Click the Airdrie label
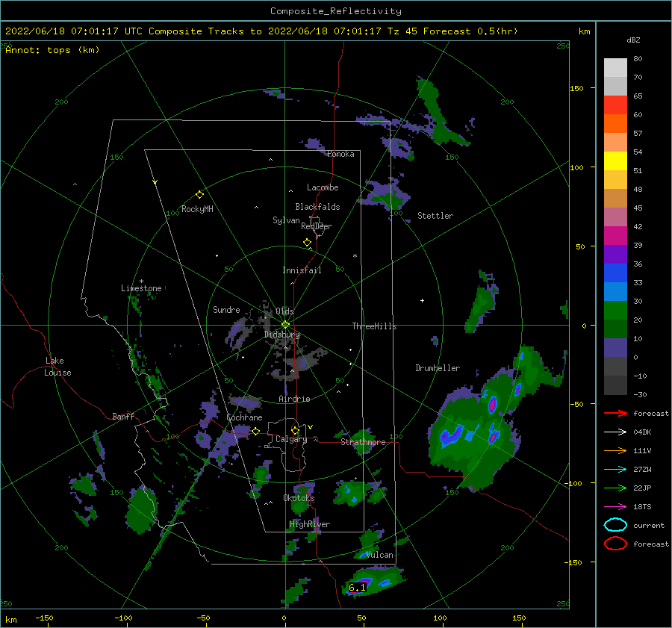Image resolution: width=672 pixels, height=628 pixels. (x=294, y=399)
